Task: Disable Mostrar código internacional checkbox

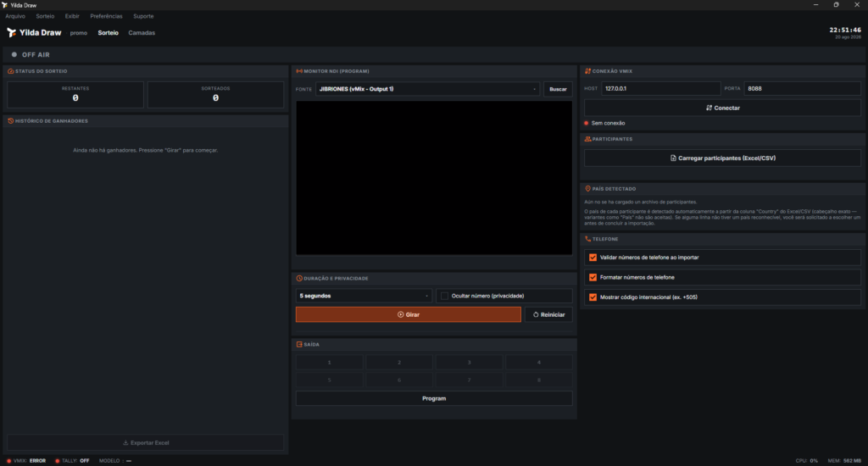Action: [593, 297]
